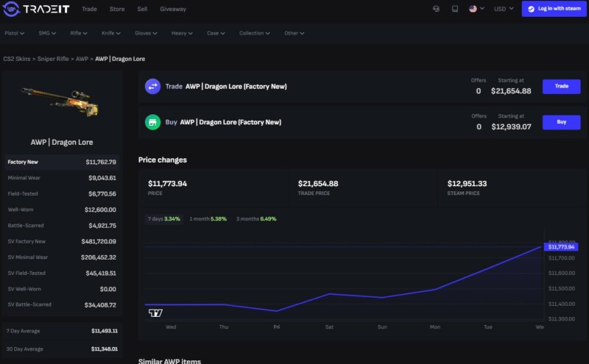
Task: Click the $12,951.33 STEAM PRICE card
Action: pyautogui.click(x=511, y=188)
